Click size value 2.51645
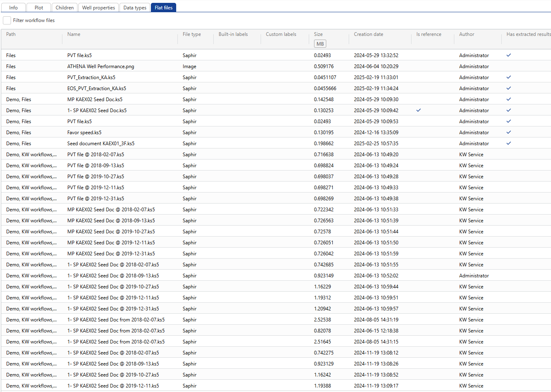 pos(323,342)
